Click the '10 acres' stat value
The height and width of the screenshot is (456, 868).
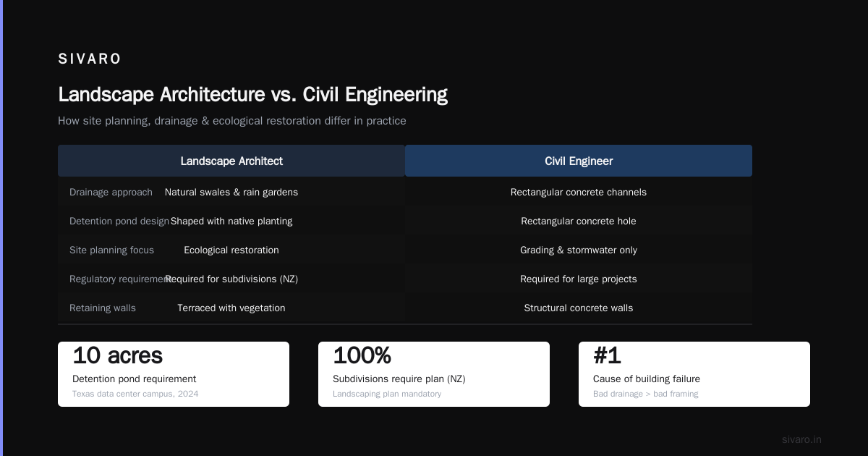117,356
